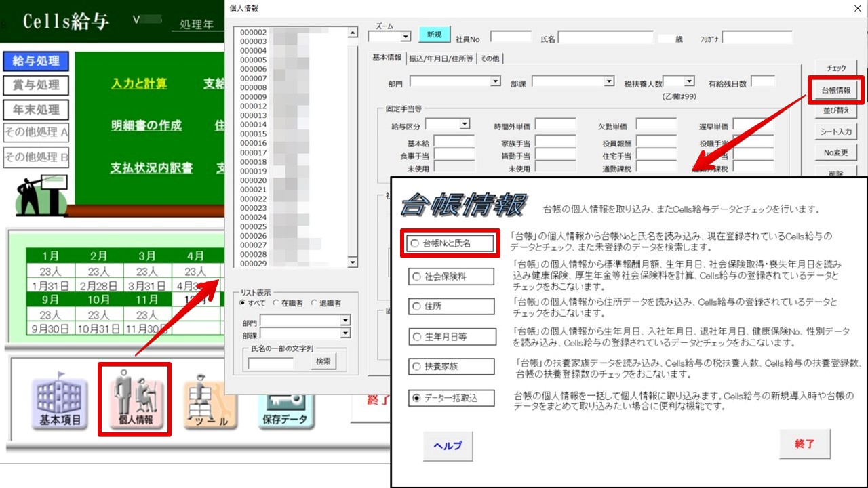Click the 氏名の一部の文字列 search field

coord(271,363)
